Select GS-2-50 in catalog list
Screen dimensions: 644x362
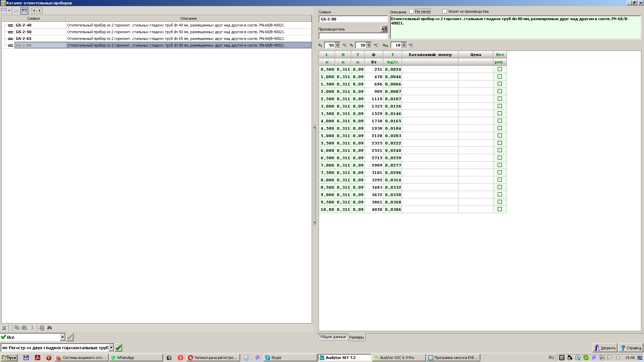click(23, 32)
